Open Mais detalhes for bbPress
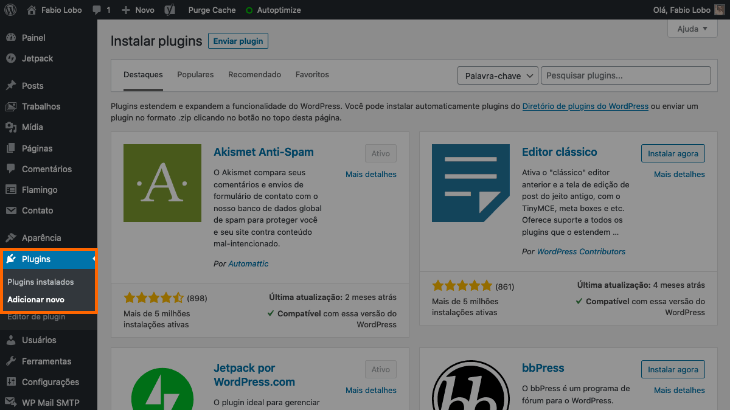730x410 pixels. pyautogui.click(x=679, y=390)
